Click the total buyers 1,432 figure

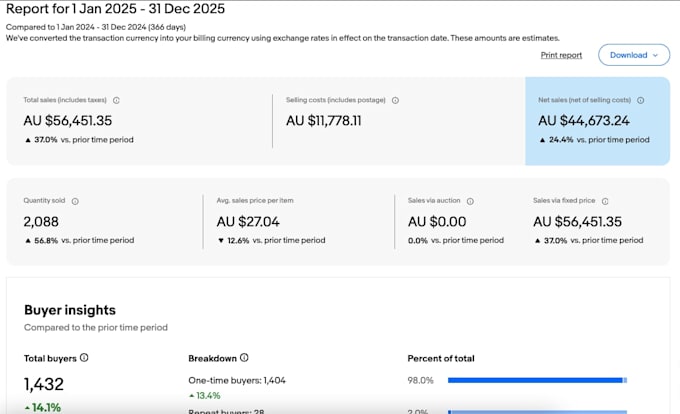44,384
